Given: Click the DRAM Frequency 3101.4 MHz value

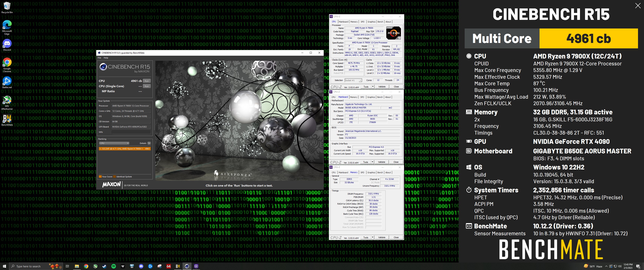Looking at the screenshot, I should (x=373, y=194).
